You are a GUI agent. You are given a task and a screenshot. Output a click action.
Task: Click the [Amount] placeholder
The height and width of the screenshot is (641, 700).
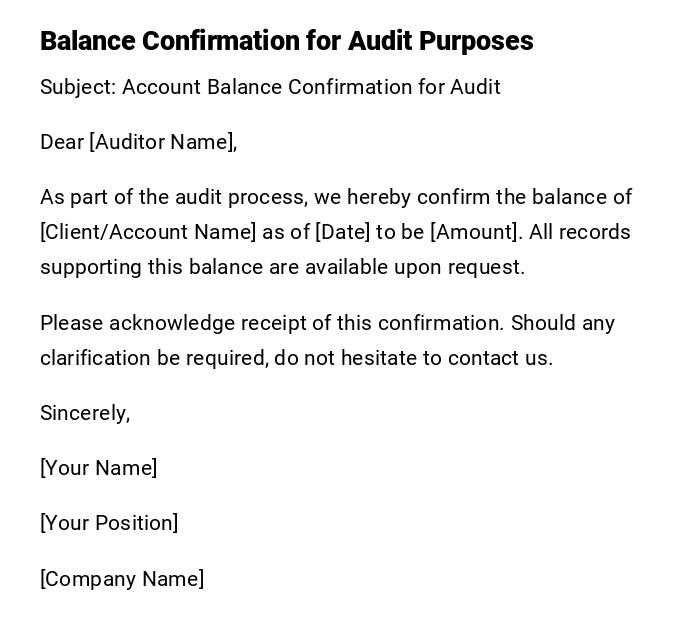[x=474, y=232]
